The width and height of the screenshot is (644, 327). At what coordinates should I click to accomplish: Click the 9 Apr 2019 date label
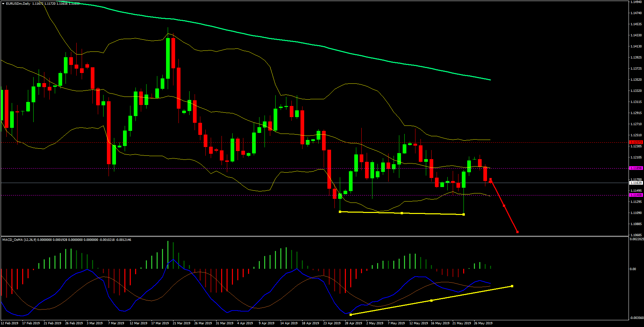click(x=267, y=323)
